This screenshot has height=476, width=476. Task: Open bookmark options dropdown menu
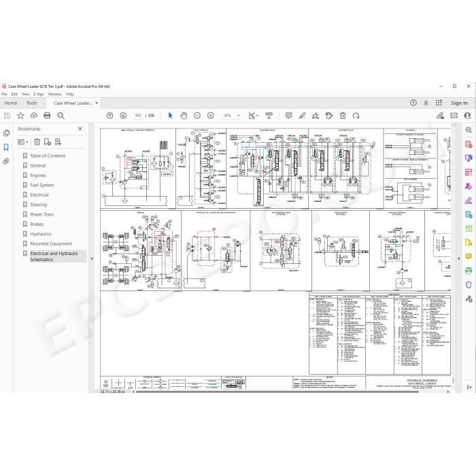pos(22,141)
